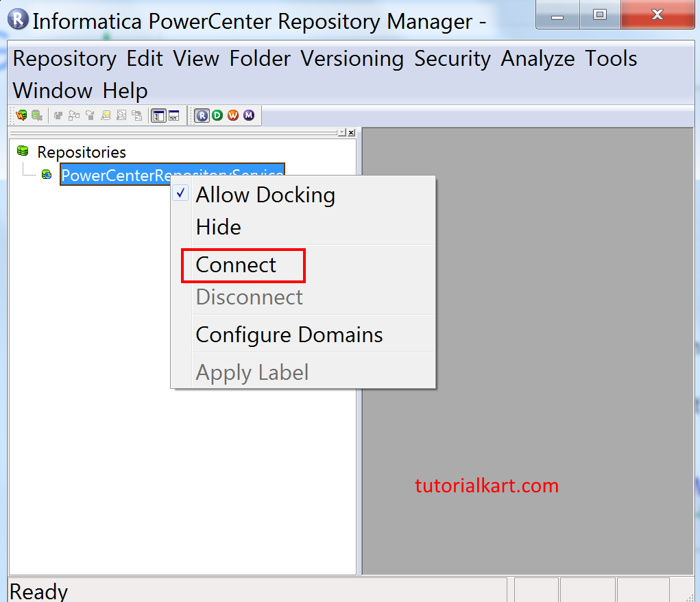Click the grayed toolbar icon with yellow note
This screenshot has width=700, height=602.
[x=106, y=116]
